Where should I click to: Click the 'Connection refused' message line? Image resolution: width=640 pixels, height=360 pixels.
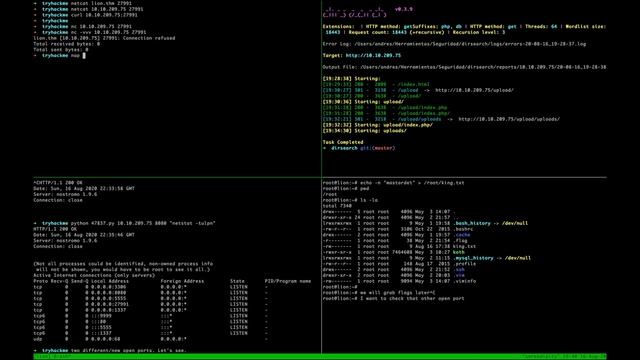(104, 38)
